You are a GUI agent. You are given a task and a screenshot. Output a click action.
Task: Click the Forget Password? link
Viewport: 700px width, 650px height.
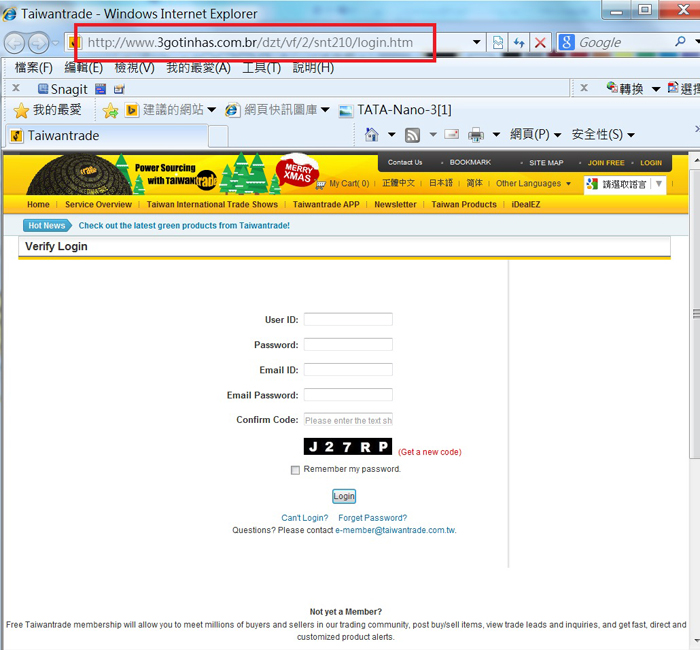click(x=372, y=518)
